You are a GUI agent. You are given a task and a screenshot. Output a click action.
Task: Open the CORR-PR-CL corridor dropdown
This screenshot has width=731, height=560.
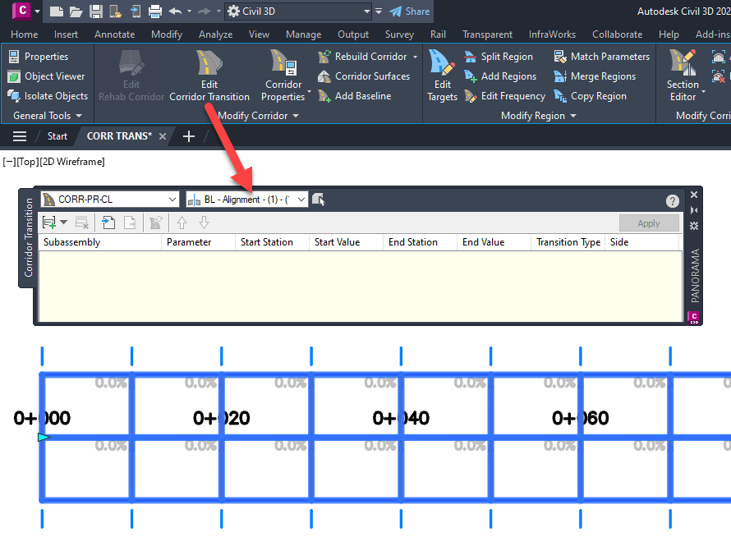109,200
